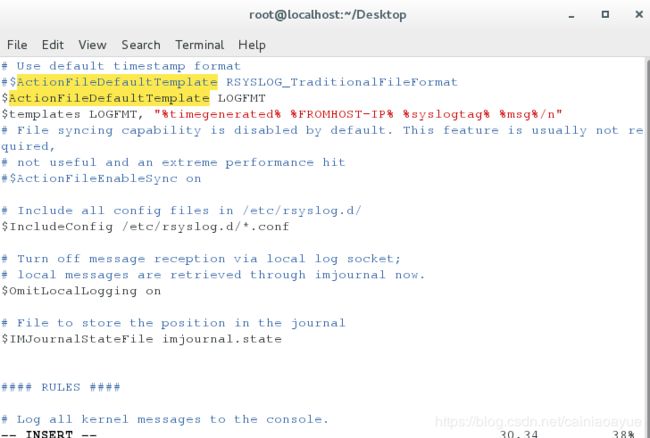Close the terminal window
This screenshot has height=438, width=650.
pos(639,15)
